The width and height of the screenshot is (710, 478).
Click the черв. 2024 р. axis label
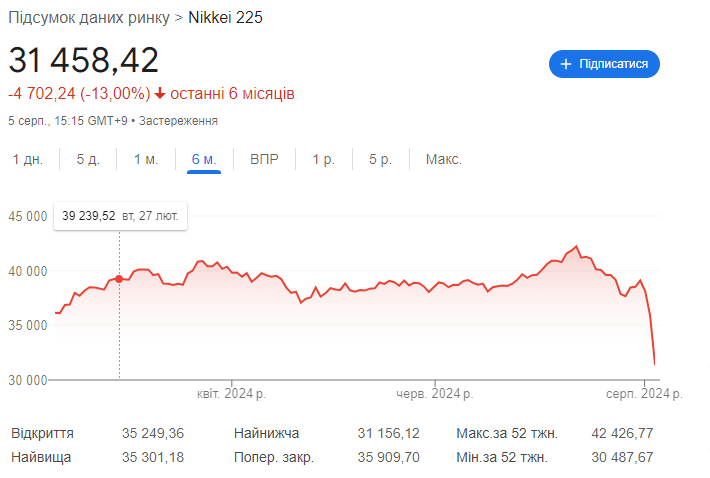pos(435,394)
